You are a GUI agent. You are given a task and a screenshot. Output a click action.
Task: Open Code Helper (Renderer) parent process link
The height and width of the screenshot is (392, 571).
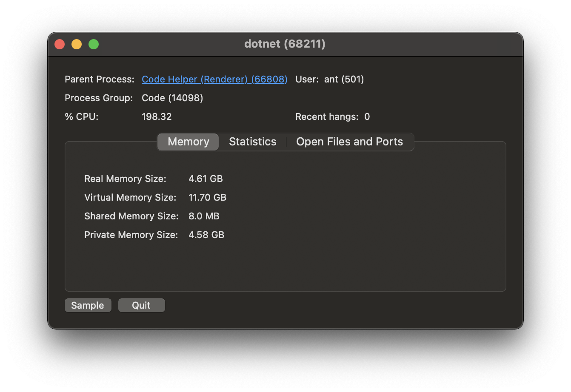pyautogui.click(x=214, y=80)
